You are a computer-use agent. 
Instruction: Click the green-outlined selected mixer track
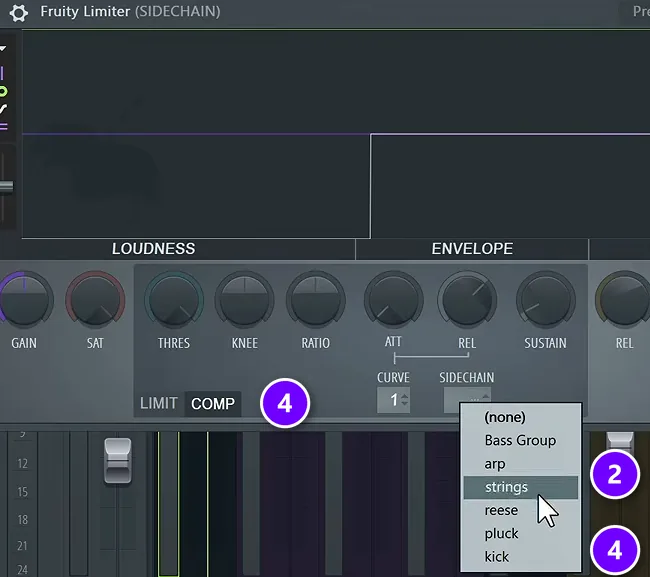point(169,504)
